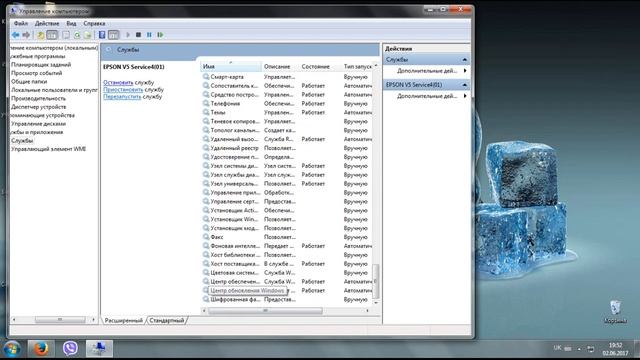Select the Службы node in the tree
Image resolution: width=640 pixels, height=360 pixels.
(x=22, y=140)
